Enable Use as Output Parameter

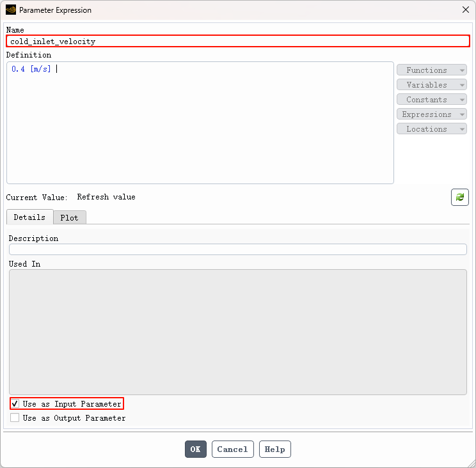pyautogui.click(x=15, y=417)
